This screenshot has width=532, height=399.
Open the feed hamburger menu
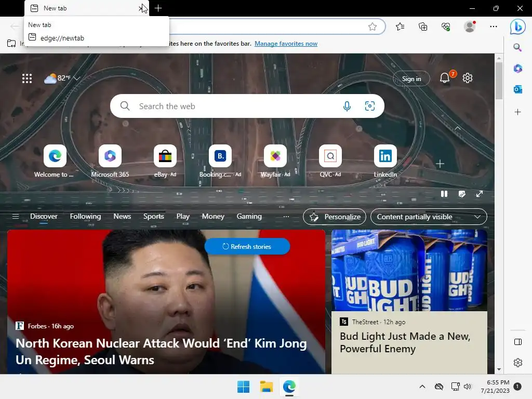click(x=16, y=217)
